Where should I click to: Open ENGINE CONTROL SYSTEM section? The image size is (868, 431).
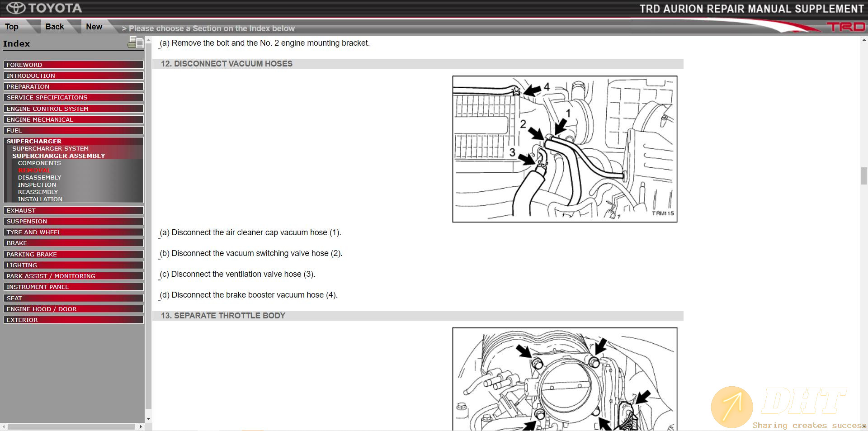pyautogui.click(x=74, y=109)
